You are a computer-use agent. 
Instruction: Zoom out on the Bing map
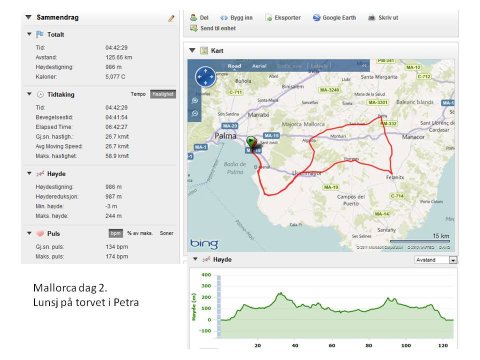pyautogui.click(x=195, y=113)
